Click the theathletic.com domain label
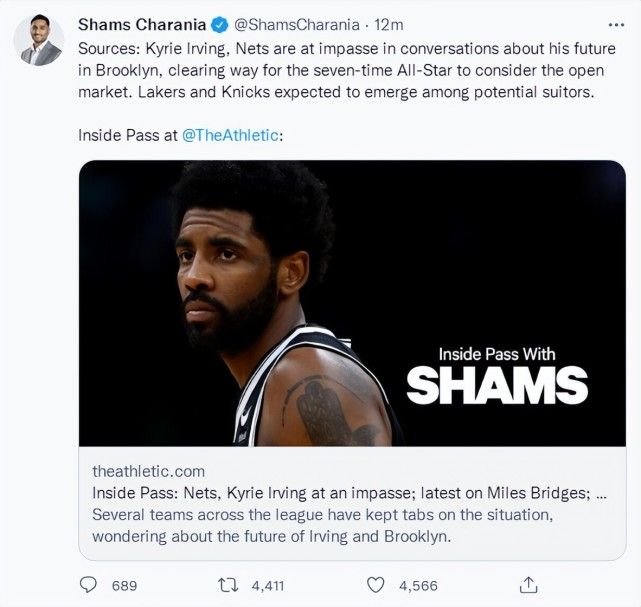 pyautogui.click(x=142, y=472)
